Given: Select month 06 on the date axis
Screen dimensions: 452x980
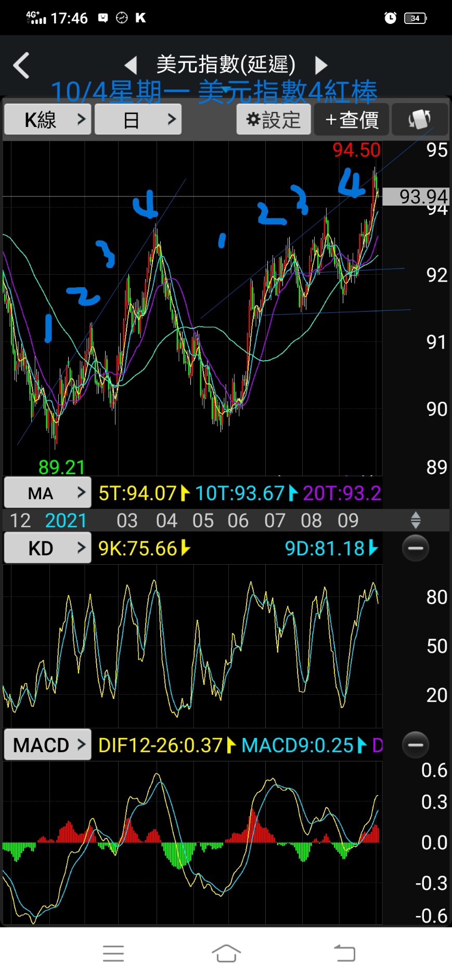Looking at the screenshot, I should tap(238, 520).
